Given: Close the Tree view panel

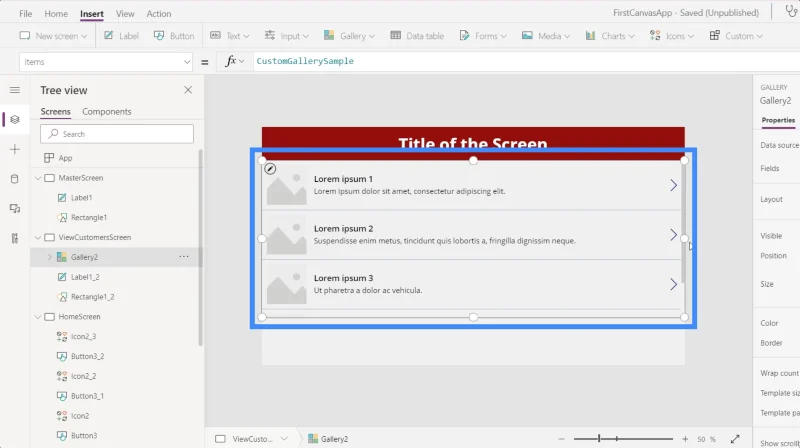Looking at the screenshot, I should tap(188, 90).
